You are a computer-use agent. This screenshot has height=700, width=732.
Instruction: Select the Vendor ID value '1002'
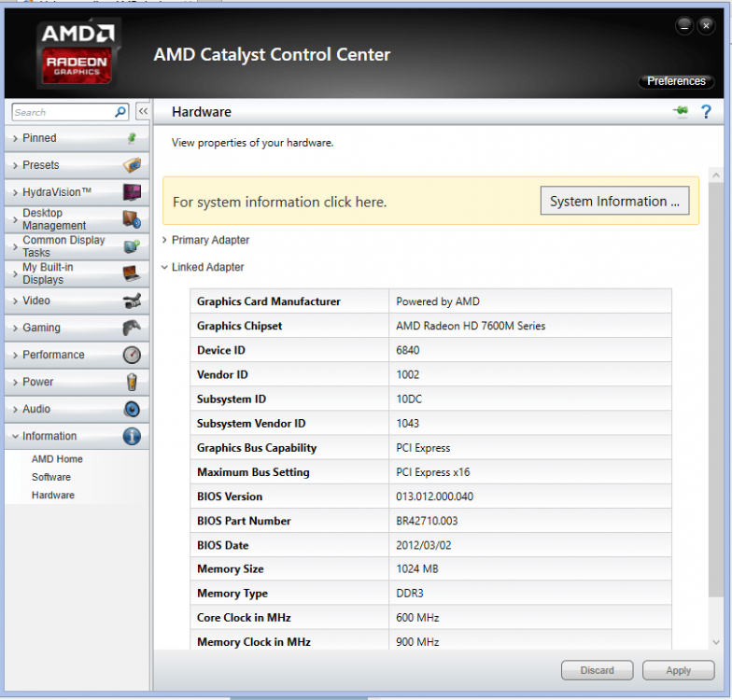coord(407,374)
